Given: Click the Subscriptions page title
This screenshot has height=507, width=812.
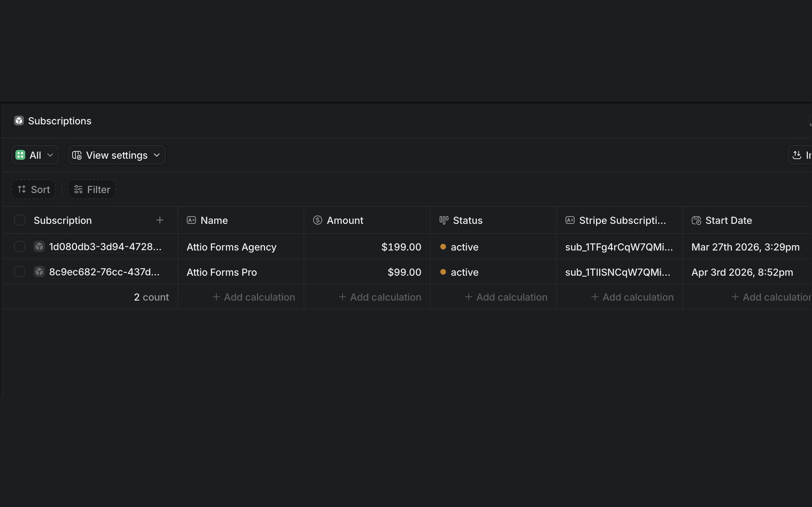Looking at the screenshot, I should (60, 121).
